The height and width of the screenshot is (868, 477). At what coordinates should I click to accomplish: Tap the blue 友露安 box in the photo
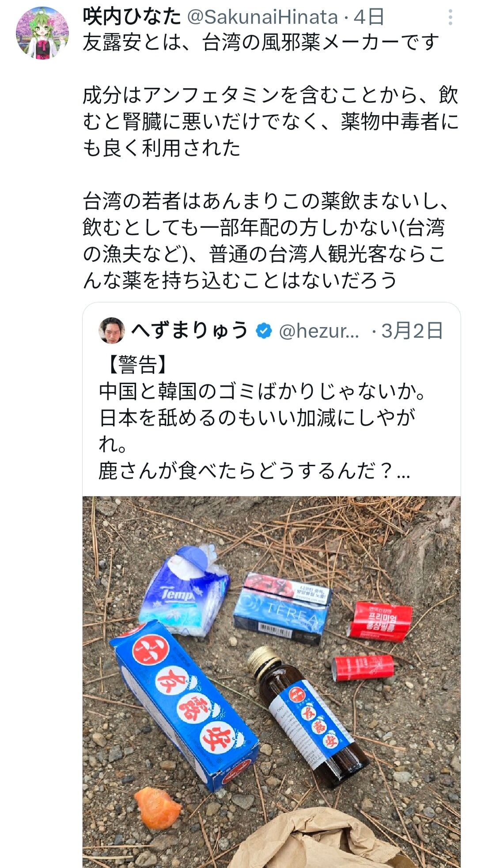[183, 704]
